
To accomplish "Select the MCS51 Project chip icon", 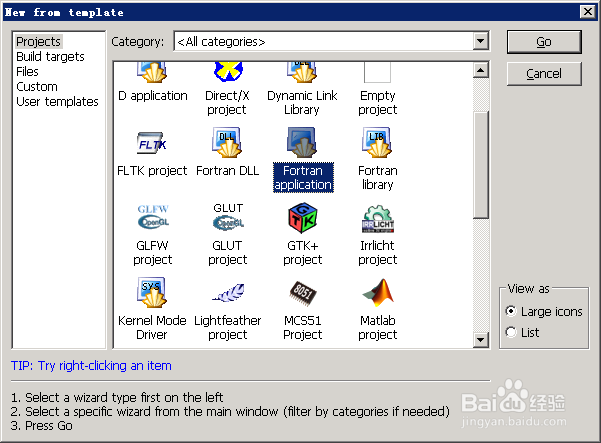I will [303, 293].
